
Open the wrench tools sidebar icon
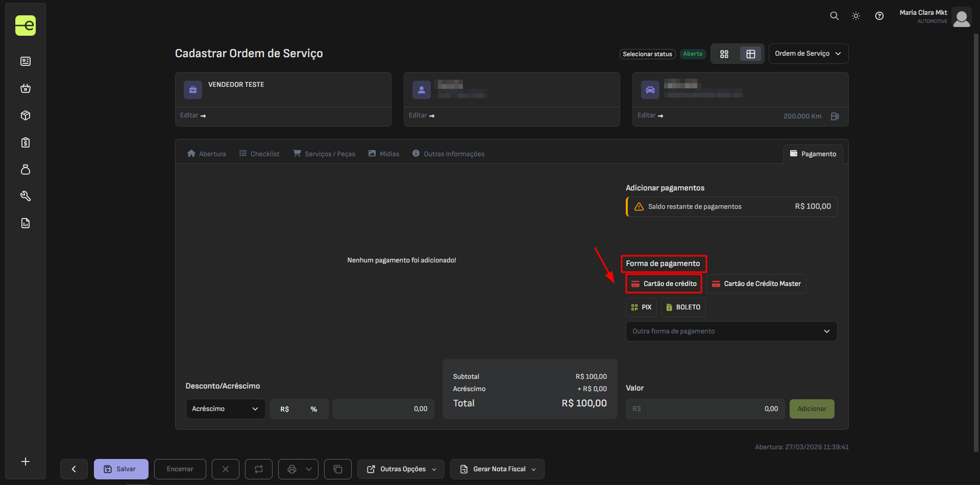click(x=26, y=196)
